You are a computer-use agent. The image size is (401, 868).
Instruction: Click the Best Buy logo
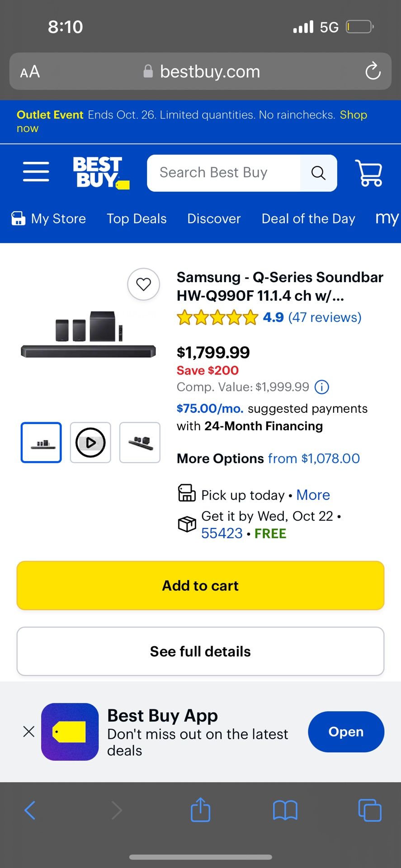click(x=100, y=172)
